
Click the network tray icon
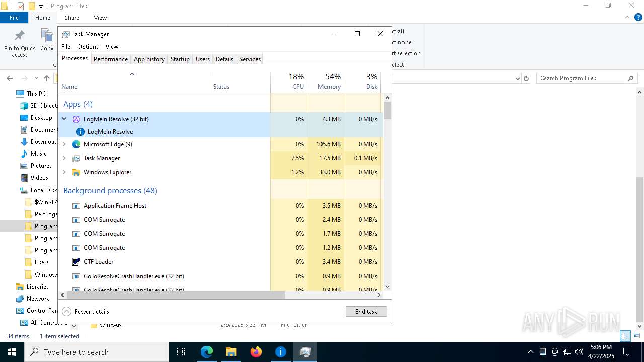(567, 352)
